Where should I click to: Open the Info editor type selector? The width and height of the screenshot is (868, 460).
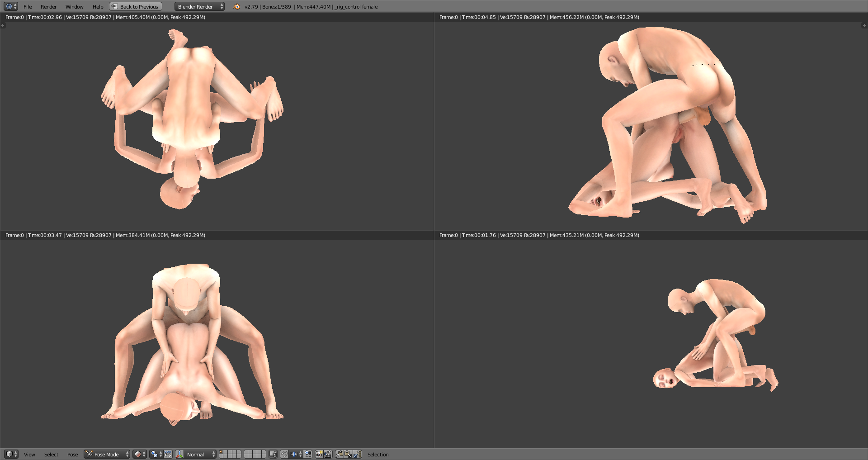[x=11, y=6]
